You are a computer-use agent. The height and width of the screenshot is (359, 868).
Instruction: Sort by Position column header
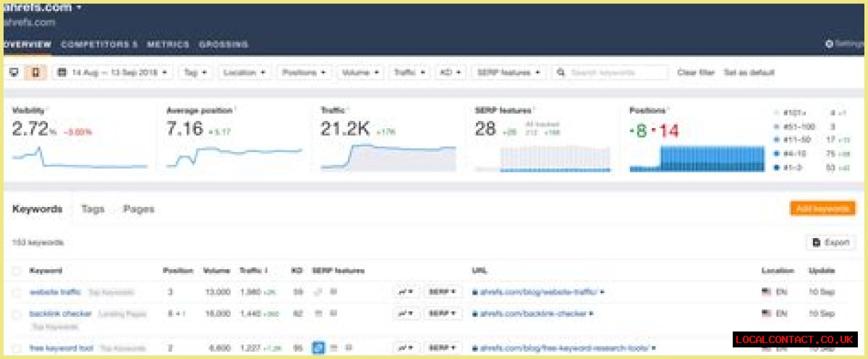178,271
